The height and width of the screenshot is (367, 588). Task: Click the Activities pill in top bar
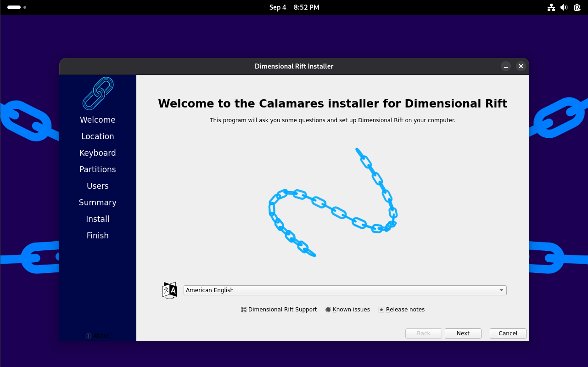coord(14,7)
